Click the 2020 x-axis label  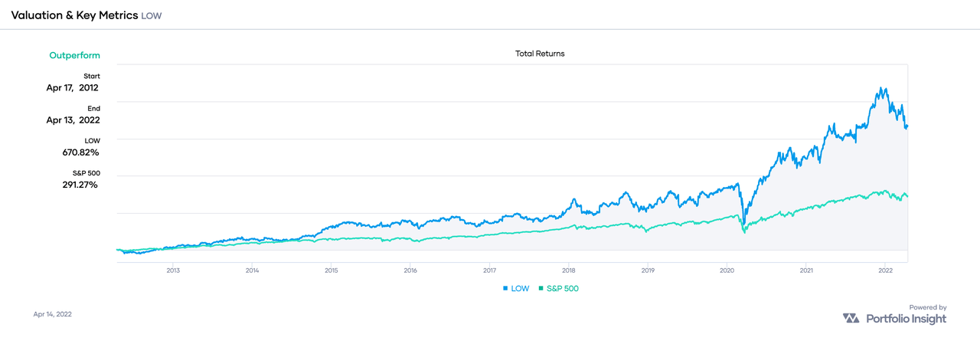pyautogui.click(x=727, y=270)
